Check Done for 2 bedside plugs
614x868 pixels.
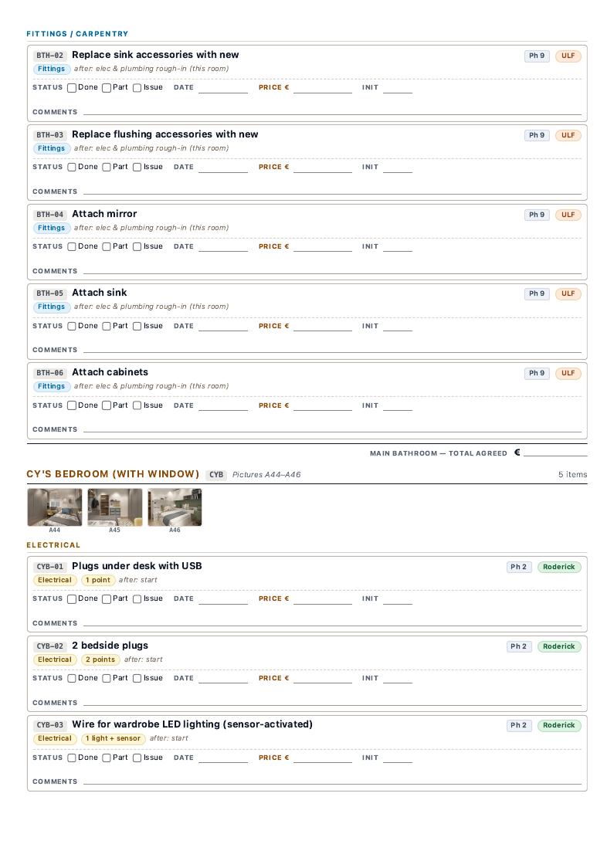(71, 678)
